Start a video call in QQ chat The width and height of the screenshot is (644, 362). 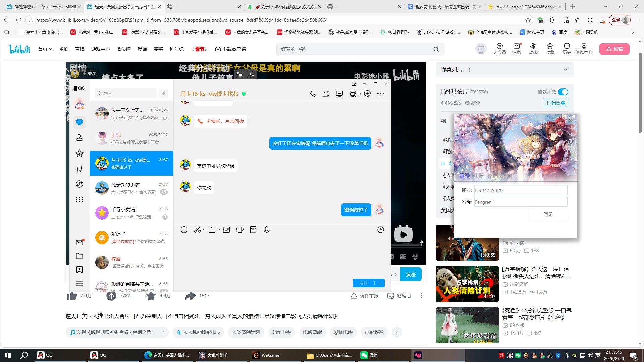point(326,94)
